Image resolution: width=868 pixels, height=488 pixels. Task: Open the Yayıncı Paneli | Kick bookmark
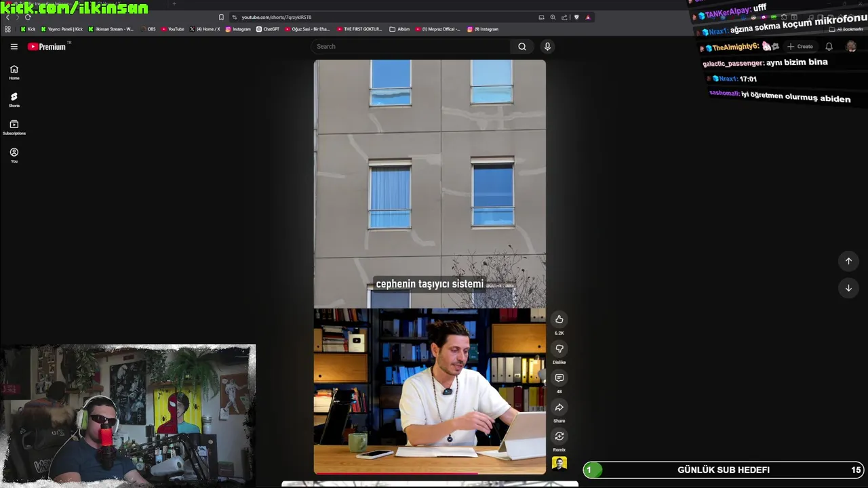pyautogui.click(x=62, y=29)
